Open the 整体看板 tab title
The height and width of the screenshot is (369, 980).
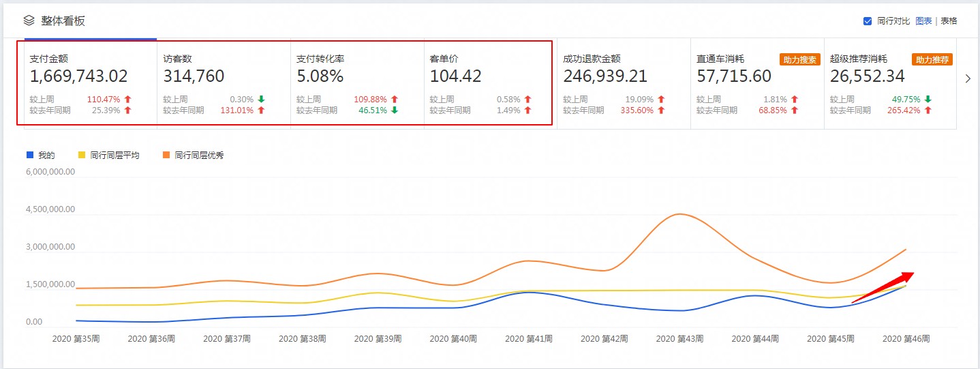(63, 20)
